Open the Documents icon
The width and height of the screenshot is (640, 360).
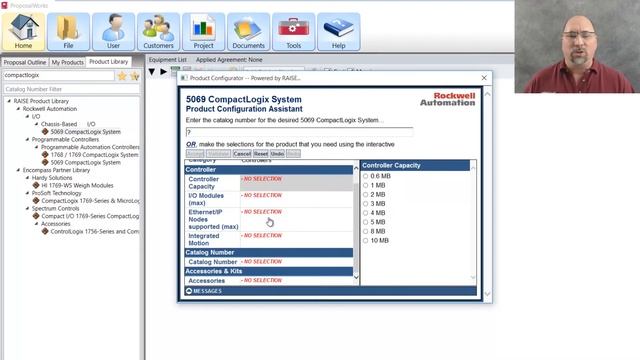pyautogui.click(x=248, y=31)
